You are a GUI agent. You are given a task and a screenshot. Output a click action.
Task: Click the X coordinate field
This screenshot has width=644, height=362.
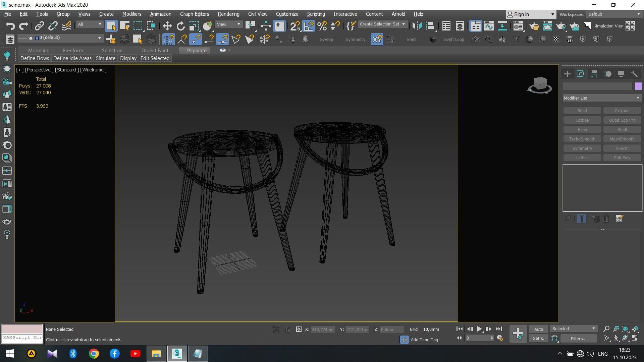click(323, 329)
